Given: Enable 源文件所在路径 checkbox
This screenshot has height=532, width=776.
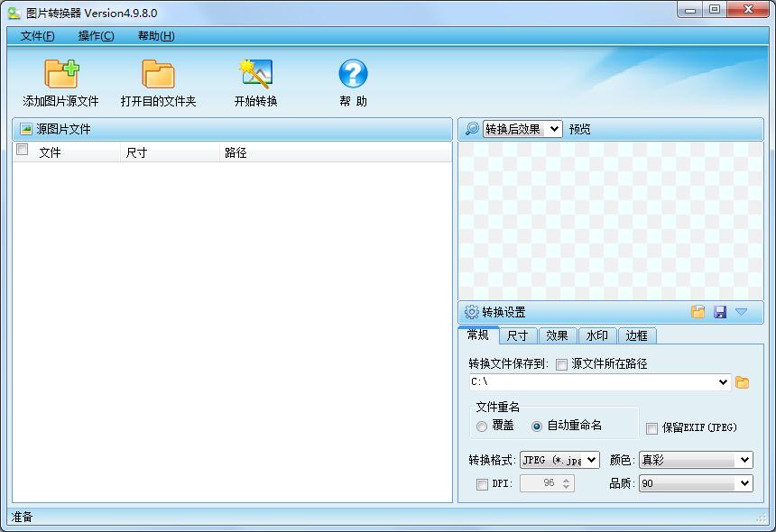Looking at the screenshot, I should click(561, 365).
